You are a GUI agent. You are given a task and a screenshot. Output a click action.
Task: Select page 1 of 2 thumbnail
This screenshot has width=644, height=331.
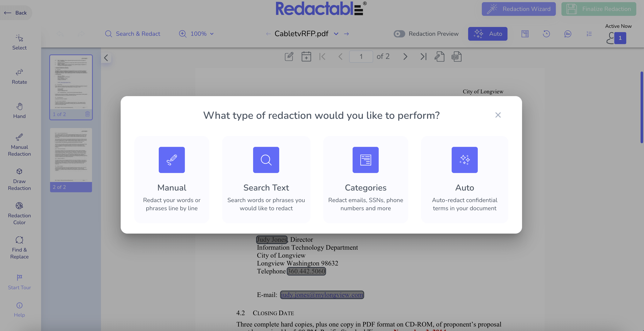coord(71,87)
